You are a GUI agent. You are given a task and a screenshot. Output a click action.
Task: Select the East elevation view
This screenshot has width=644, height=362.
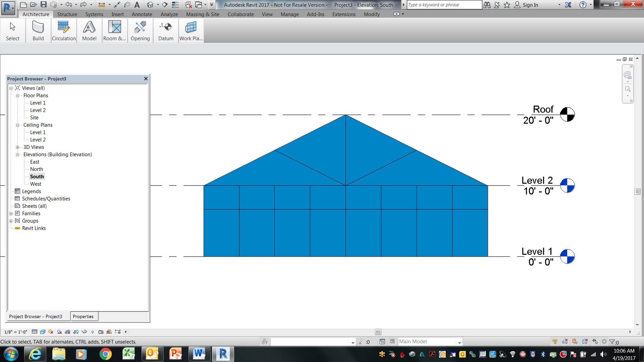click(34, 162)
